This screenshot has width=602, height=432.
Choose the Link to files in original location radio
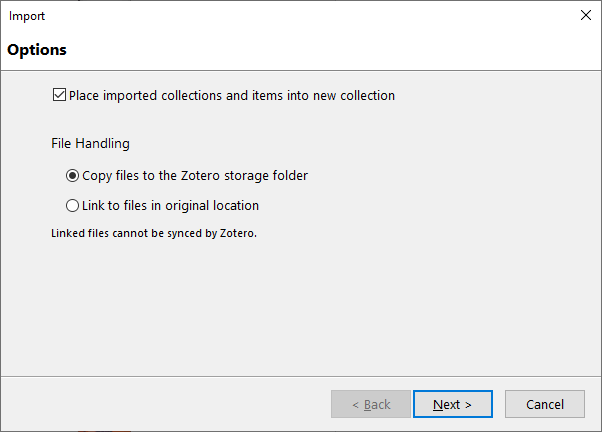pos(72,206)
